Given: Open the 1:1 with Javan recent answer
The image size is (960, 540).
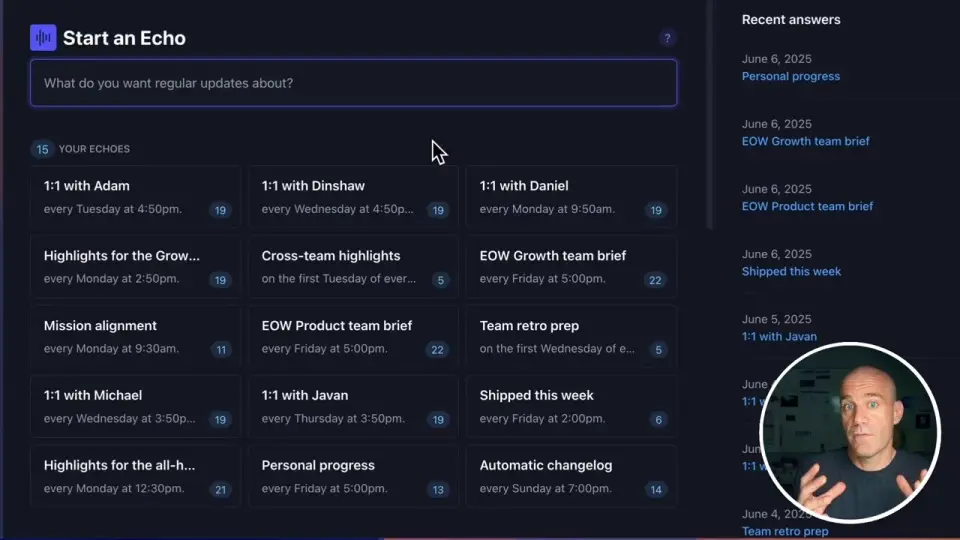Looking at the screenshot, I should pos(779,336).
